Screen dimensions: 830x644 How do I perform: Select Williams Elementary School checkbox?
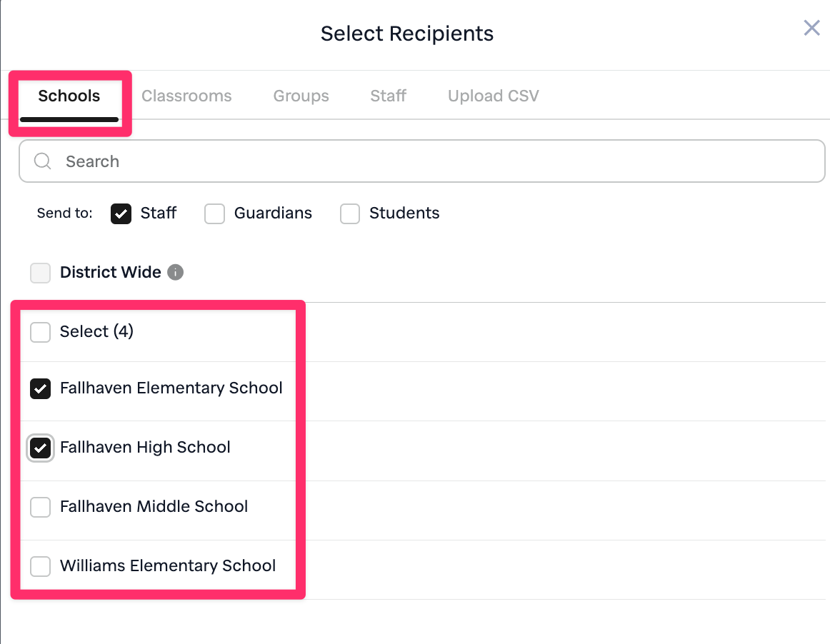41,566
